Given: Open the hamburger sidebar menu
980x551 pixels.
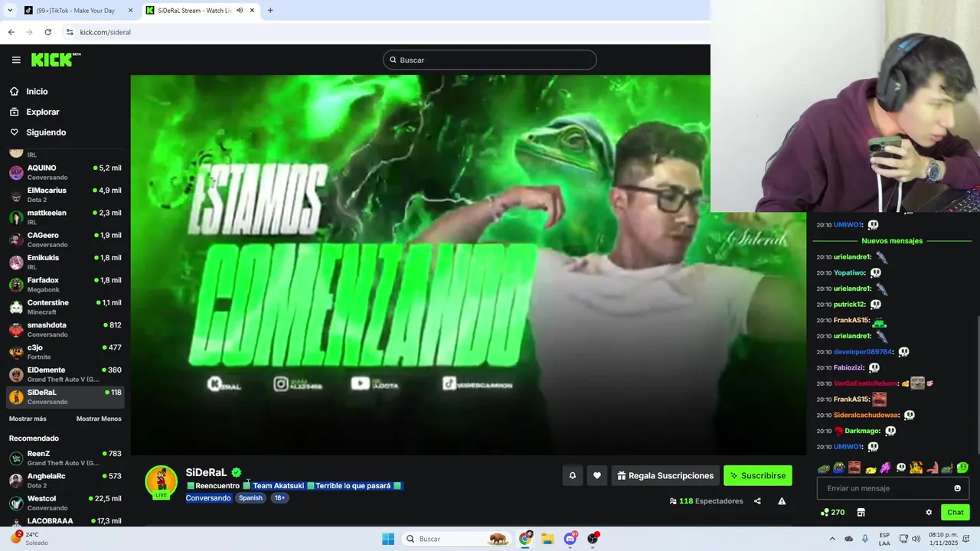Looking at the screenshot, I should (x=16, y=60).
